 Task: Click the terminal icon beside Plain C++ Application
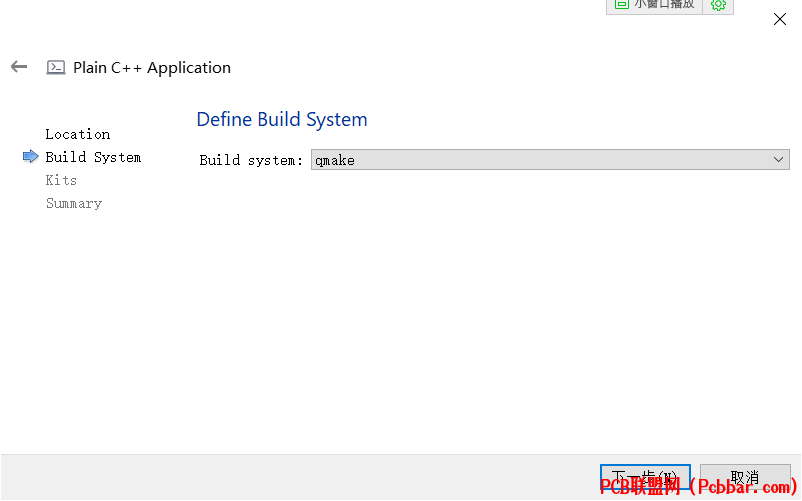56,67
